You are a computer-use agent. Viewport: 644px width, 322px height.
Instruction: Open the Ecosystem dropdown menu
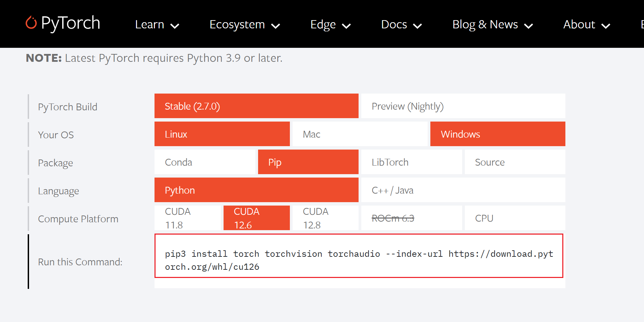(244, 25)
